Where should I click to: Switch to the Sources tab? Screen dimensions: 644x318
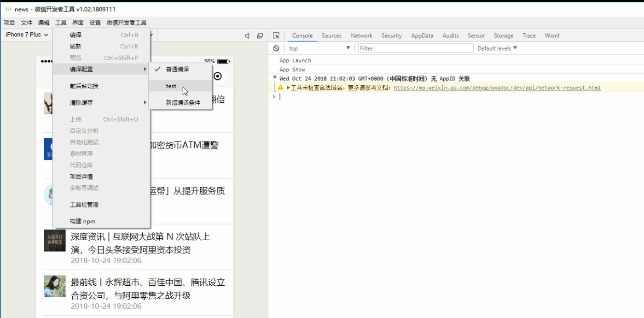coord(331,35)
